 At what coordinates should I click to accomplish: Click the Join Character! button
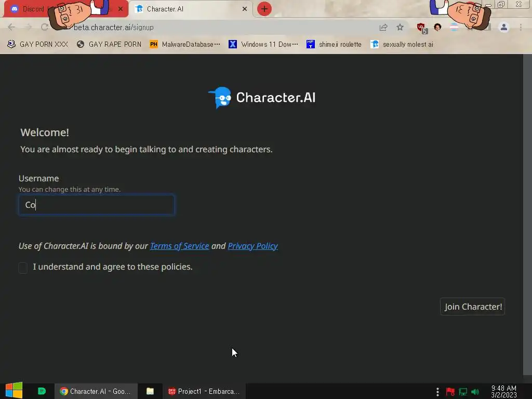473,307
